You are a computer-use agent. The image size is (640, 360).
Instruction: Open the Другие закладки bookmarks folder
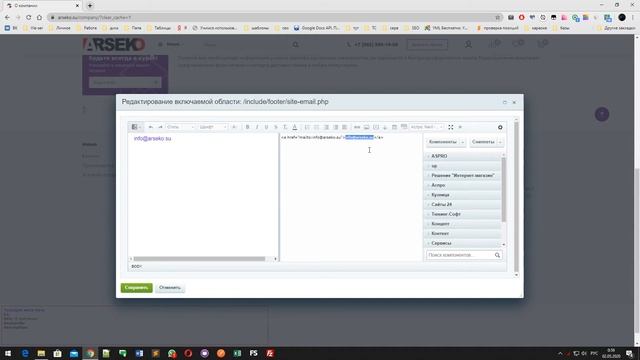point(616,28)
